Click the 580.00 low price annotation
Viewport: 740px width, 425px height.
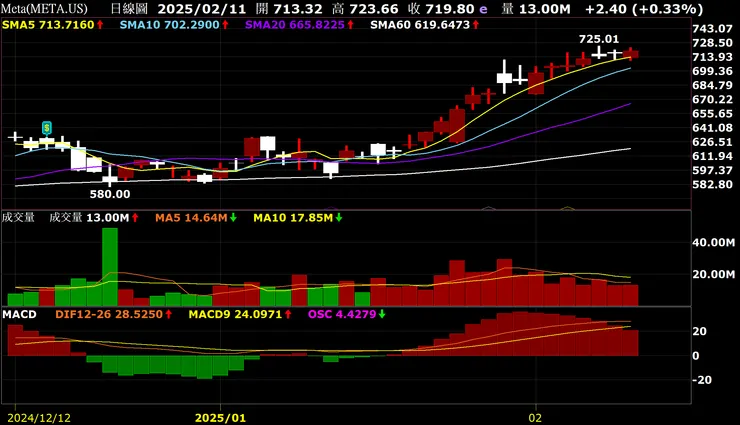(x=110, y=194)
